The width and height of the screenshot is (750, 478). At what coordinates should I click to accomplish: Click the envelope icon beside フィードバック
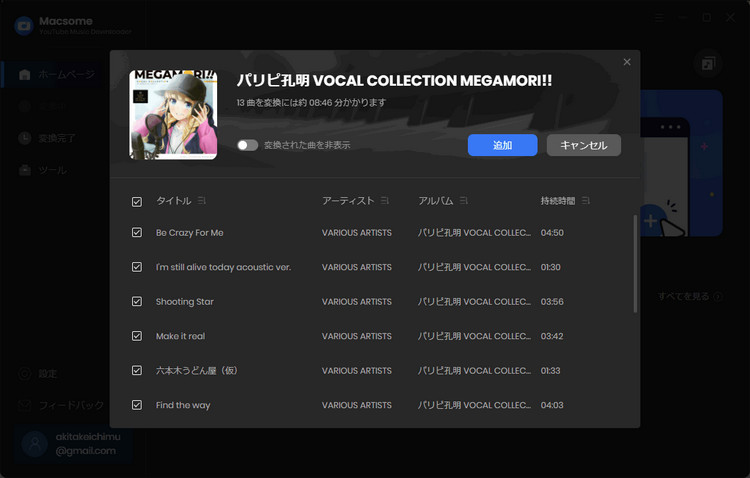(x=24, y=405)
